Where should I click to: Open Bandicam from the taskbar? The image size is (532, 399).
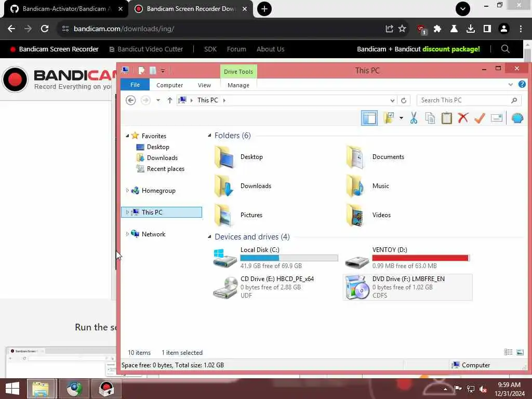106,389
